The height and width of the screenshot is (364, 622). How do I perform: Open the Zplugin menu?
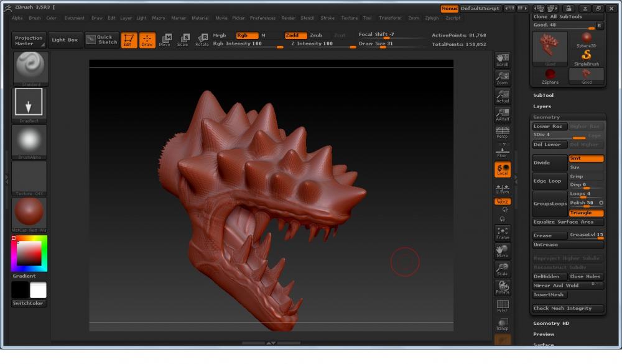pyautogui.click(x=431, y=18)
